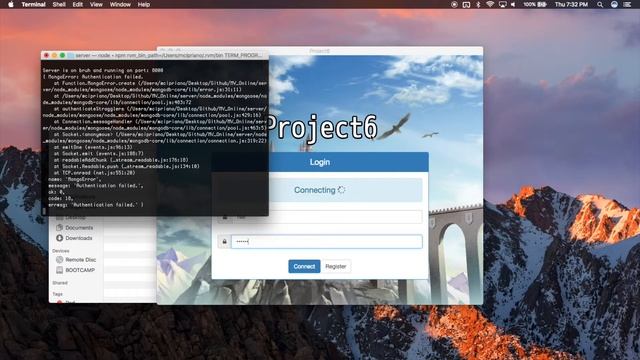Open the Edit menu in menu bar

click(78, 4)
